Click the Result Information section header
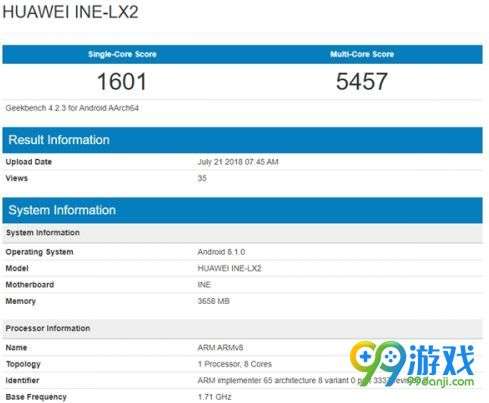This screenshot has height=403, width=489. pos(242,140)
